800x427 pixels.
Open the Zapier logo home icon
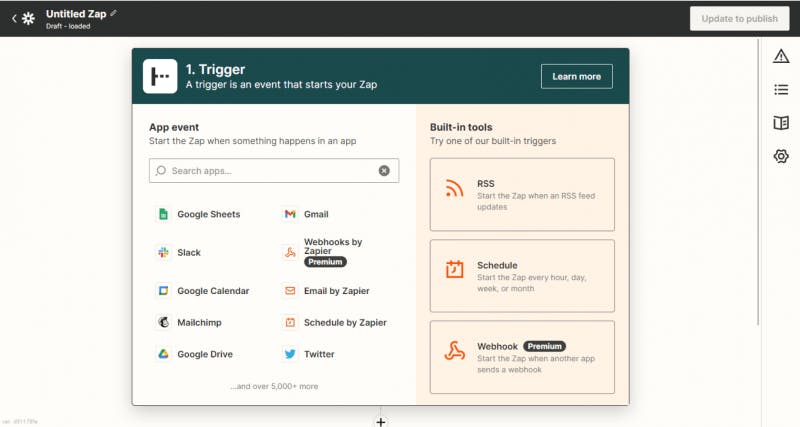point(29,19)
